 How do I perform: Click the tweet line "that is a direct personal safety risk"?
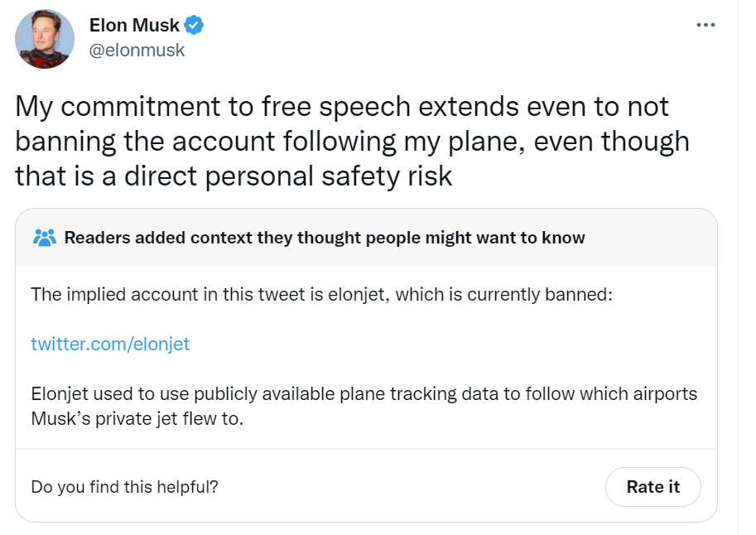(x=234, y=176)
